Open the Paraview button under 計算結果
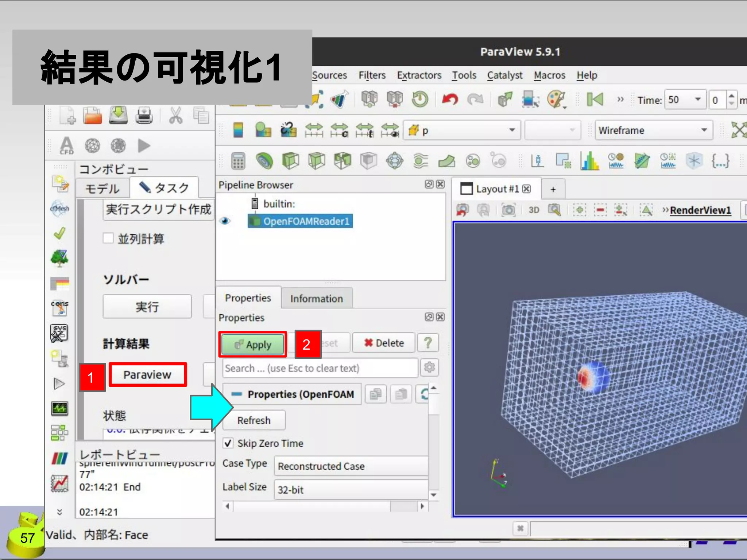The width and height of the screenshot is (747, 560). click(147, 374)
